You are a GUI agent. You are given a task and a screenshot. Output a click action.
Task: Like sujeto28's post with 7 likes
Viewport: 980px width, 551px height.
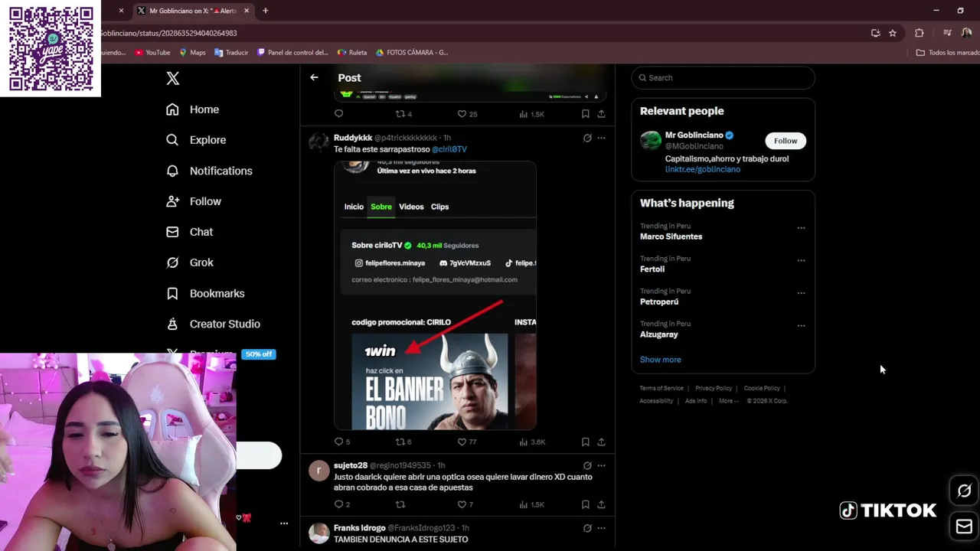pos(465,504)
